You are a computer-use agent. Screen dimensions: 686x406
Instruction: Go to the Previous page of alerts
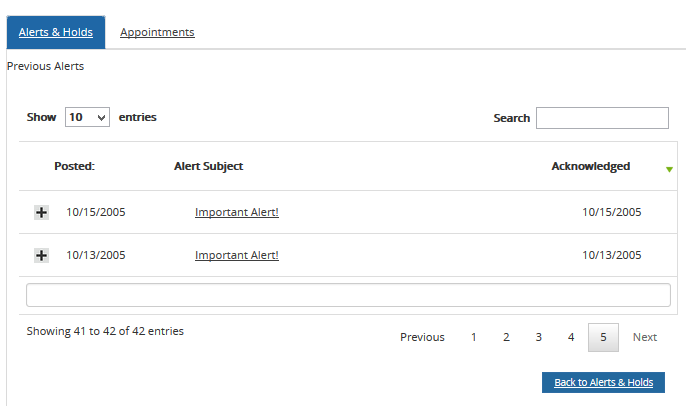422,337
